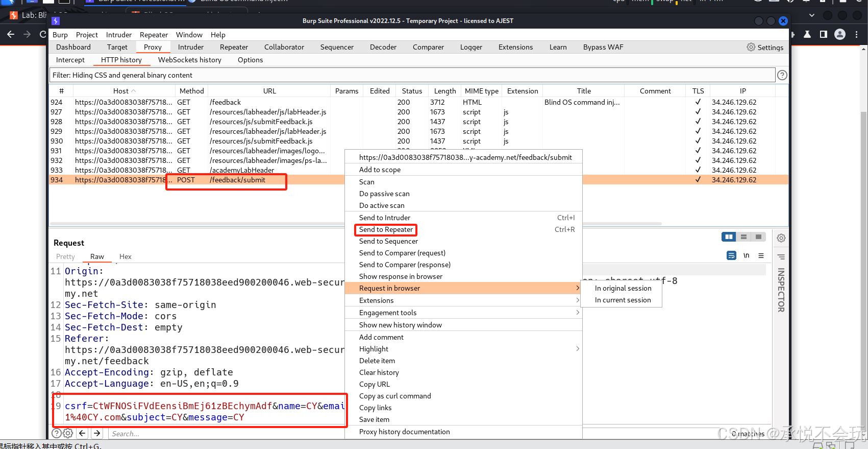Open the Burp menu
Screen dimensions: 868x449
click(x=60, y=35)
